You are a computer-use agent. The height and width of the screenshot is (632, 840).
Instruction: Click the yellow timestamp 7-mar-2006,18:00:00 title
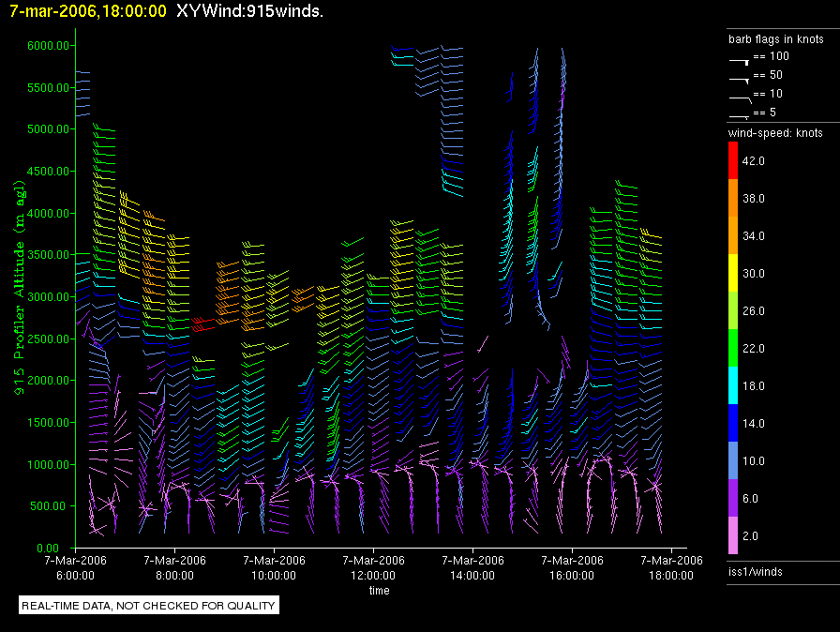coord(88,11)
